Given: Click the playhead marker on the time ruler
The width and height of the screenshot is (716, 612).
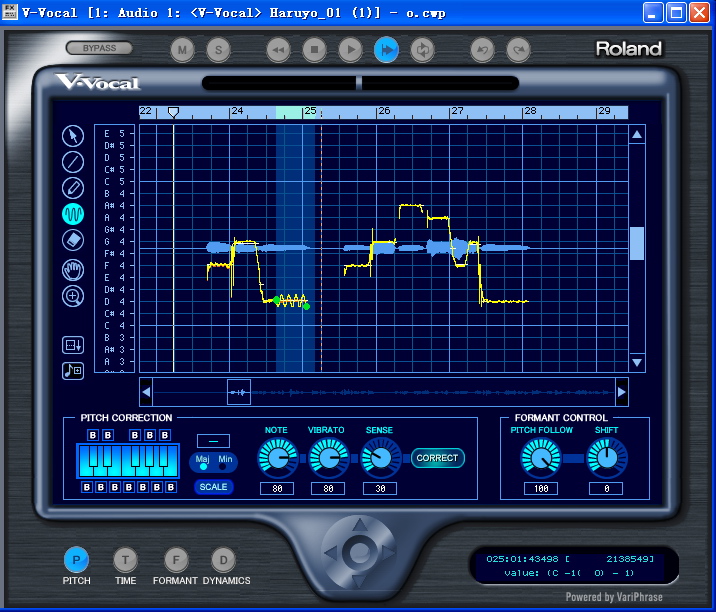Looking at the screenshot, I should [x=173, y=112].
